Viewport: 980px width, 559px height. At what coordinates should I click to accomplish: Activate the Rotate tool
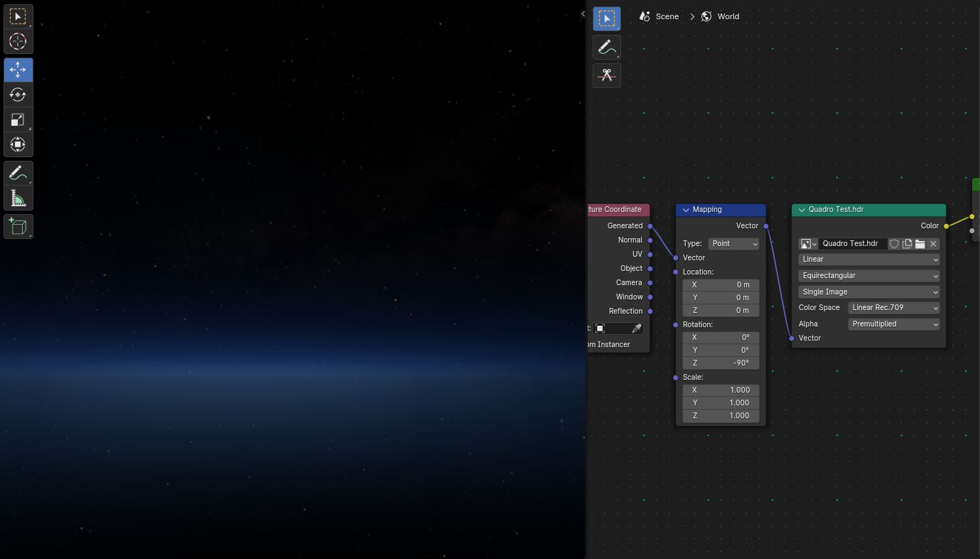18,95
